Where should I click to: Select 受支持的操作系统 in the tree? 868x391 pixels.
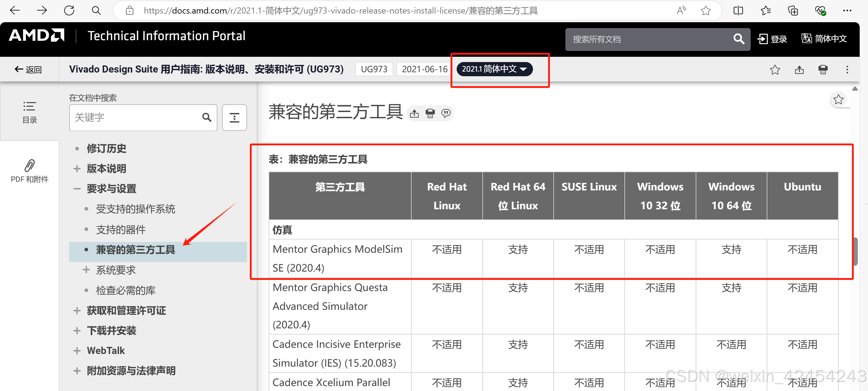click(x=136, y=209)
